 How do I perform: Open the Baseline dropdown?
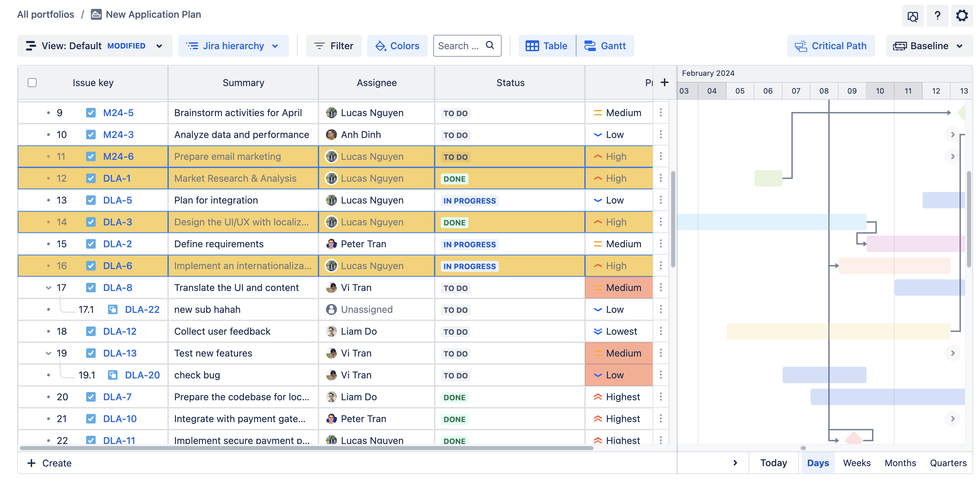coord(929,46)
